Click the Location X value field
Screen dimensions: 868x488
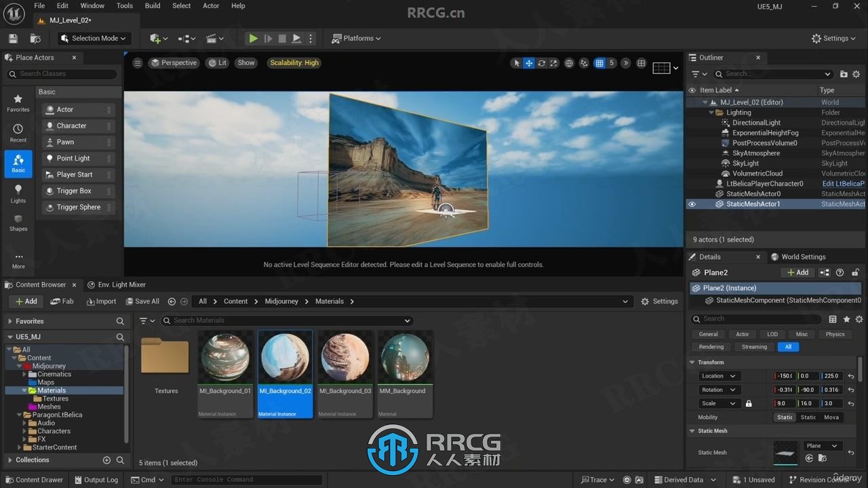click(784, 376)
